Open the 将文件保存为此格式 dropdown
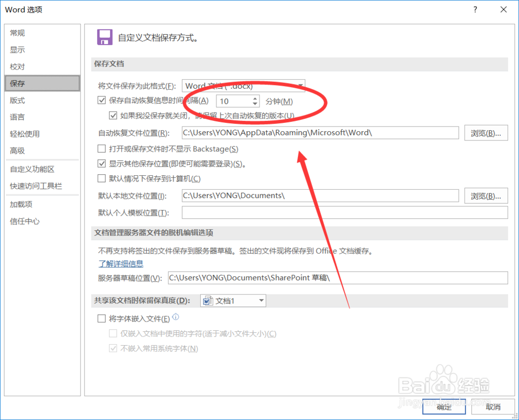This screenshot has width=519, height=420. point(300,86)
